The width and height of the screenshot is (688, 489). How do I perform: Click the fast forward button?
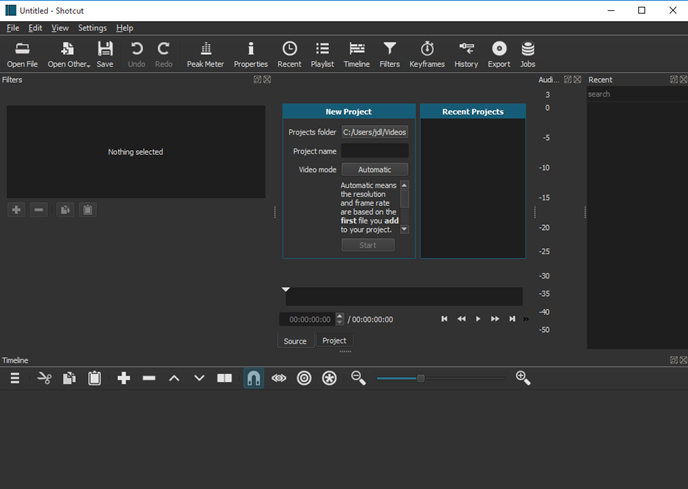point(495,319)
